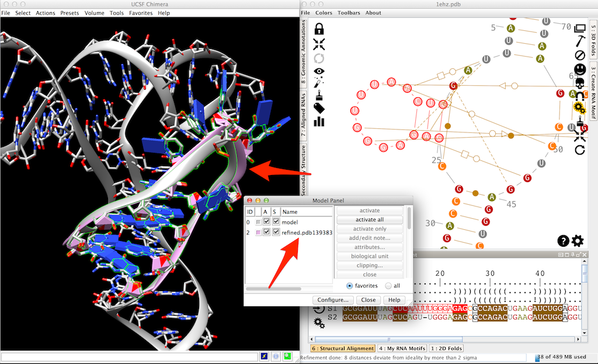The width and height of the screenshot is (598, 364).
Task: Select the 'all' radio button
Action: [388, 286]
